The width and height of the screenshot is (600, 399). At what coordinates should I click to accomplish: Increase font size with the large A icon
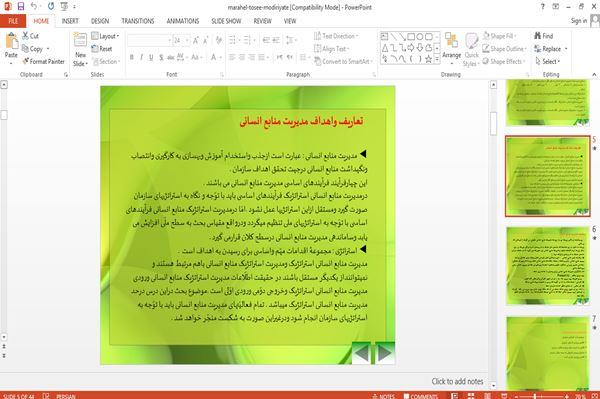coord(196,40)
